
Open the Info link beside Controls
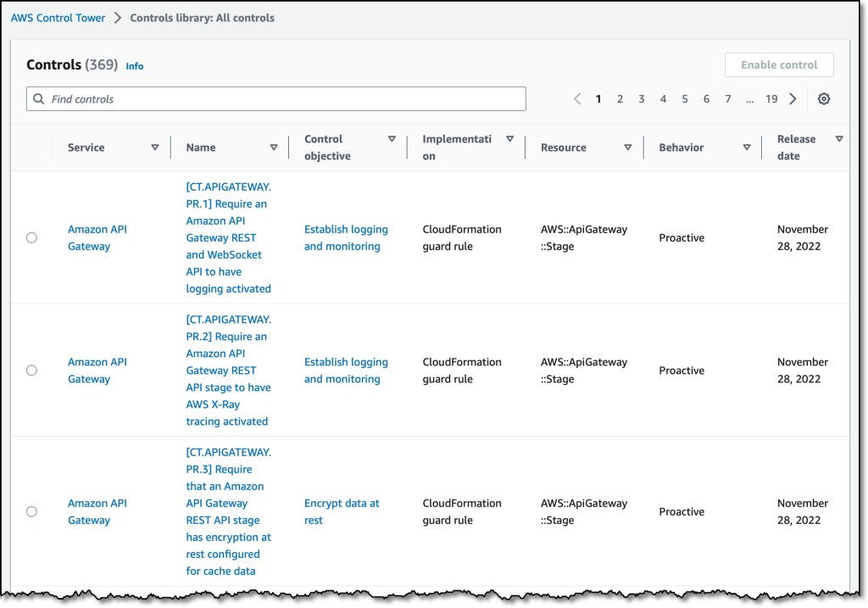135,66
